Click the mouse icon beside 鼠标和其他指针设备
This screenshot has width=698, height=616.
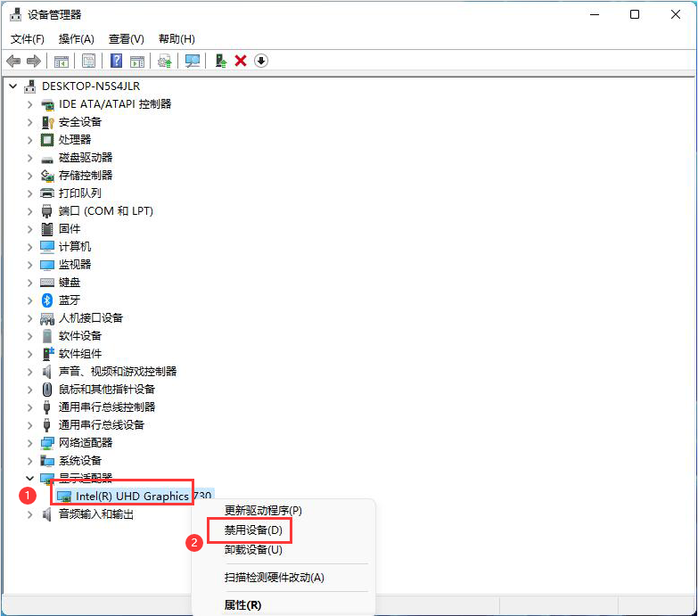pos(47,390)
